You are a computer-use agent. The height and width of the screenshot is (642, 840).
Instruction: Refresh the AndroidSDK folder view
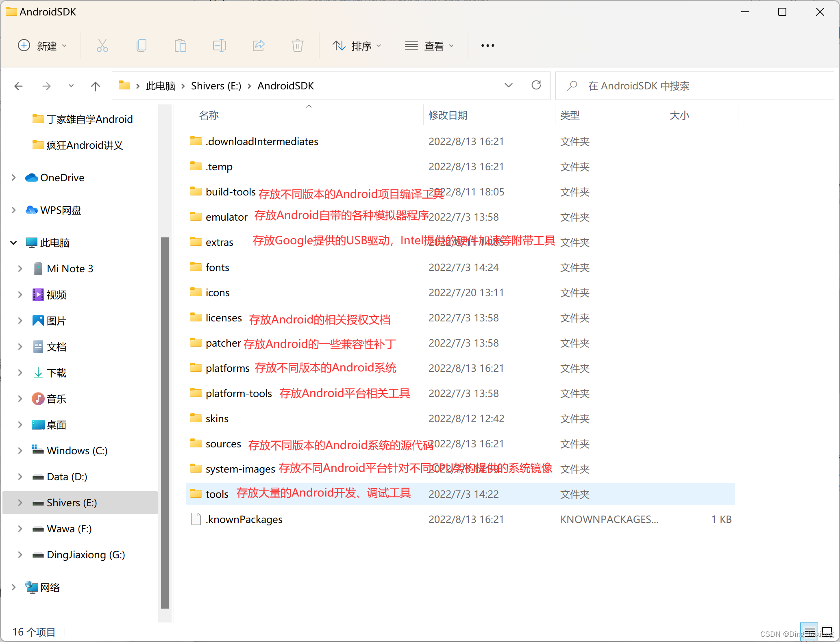point(536,85)
